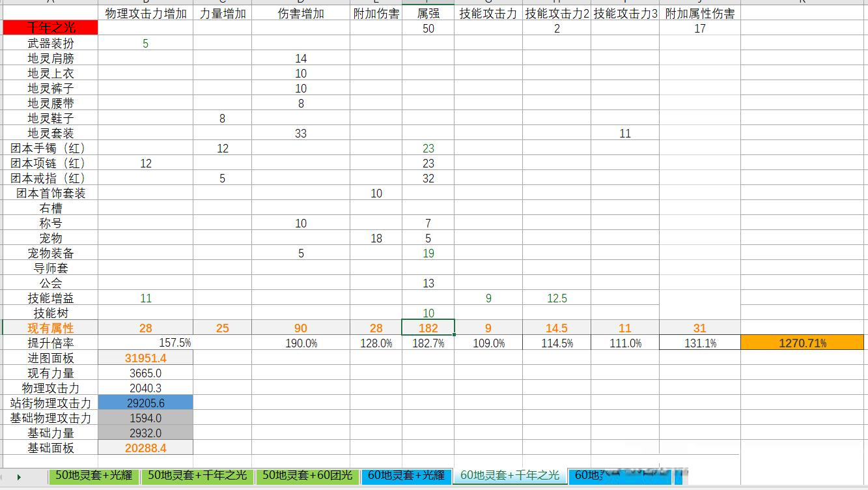
Task: Open the 50地灵套+千年之光 sheet tab
Action: pos(197,476)
